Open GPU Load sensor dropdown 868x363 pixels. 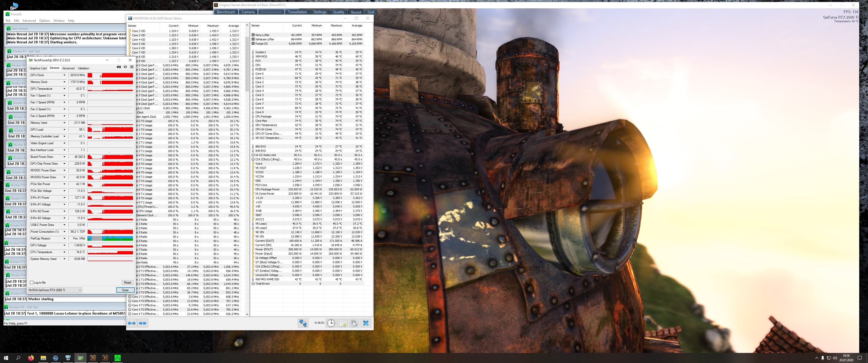(64, 130)
